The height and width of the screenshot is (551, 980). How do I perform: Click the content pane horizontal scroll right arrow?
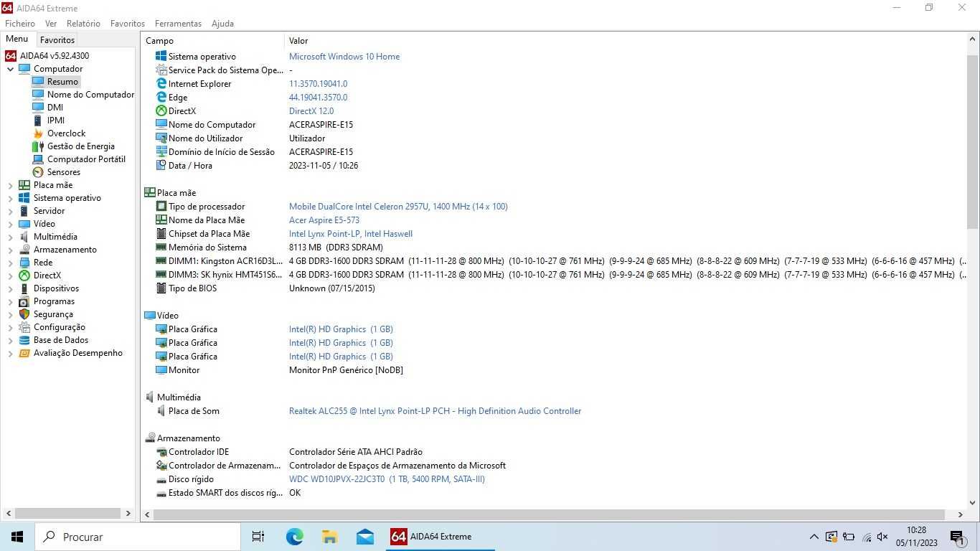(961, 514)
